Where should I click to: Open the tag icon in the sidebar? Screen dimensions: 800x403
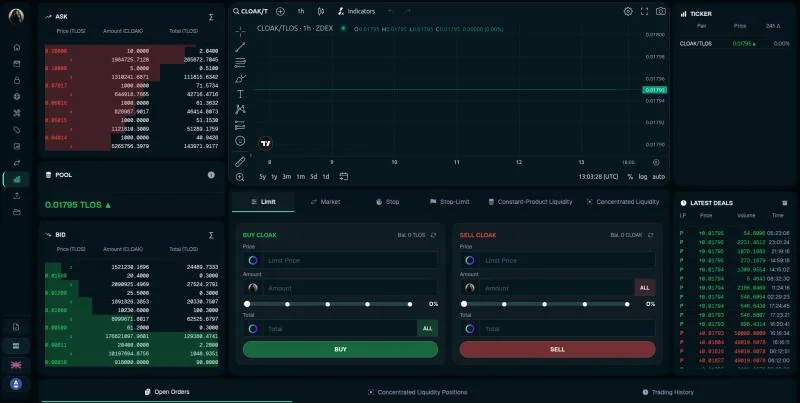17,130
